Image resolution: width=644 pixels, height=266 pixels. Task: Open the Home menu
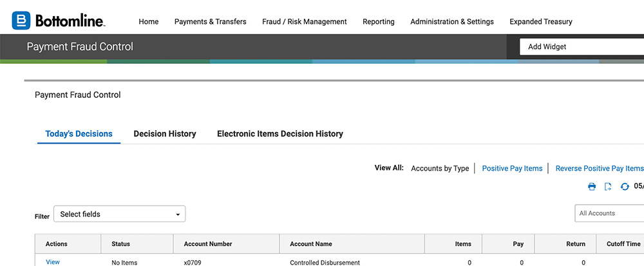[x=148, y=21]
